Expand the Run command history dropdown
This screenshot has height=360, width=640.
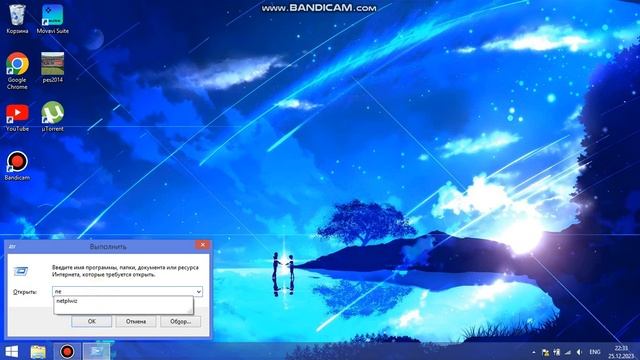(x=199, y=291)
